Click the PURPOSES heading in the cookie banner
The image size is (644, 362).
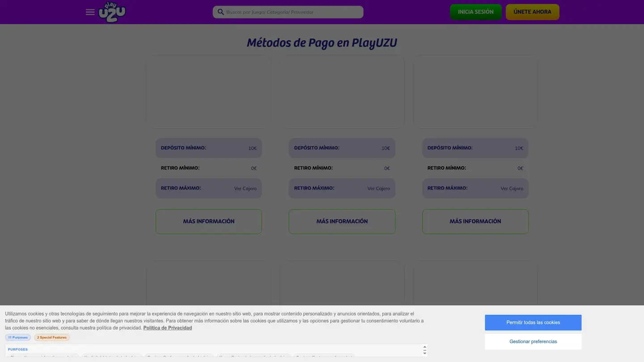coord(18,349)
